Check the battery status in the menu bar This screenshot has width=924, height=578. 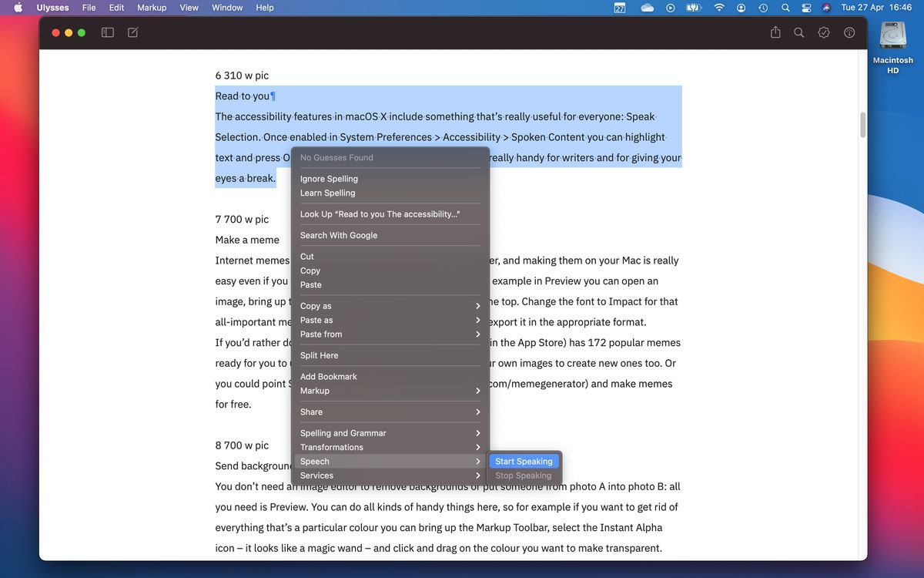(x=692, y=8)
